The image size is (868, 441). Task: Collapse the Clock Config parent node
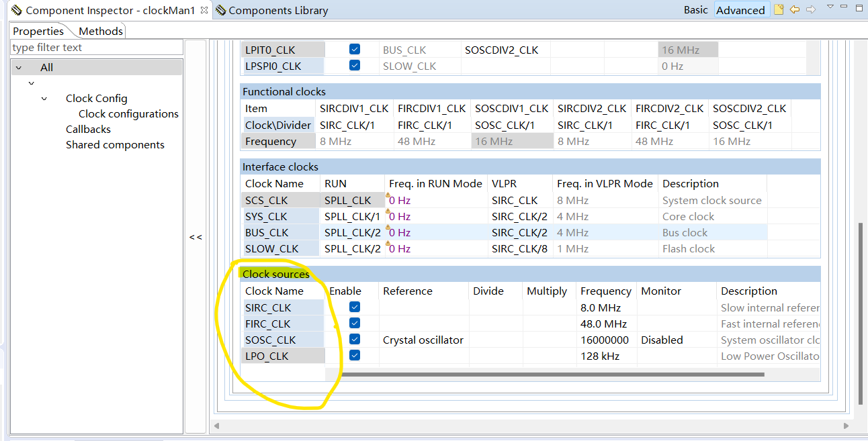pos(44,98)
